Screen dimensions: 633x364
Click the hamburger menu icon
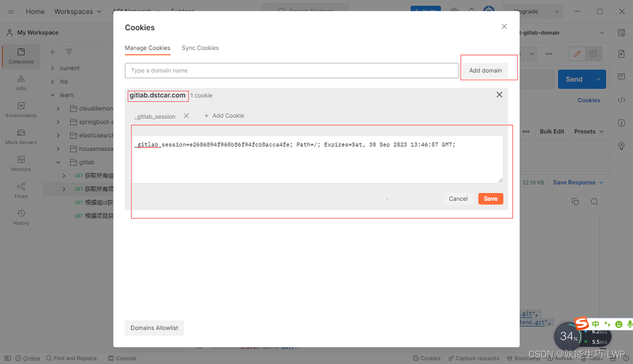[x=11, y=11]
